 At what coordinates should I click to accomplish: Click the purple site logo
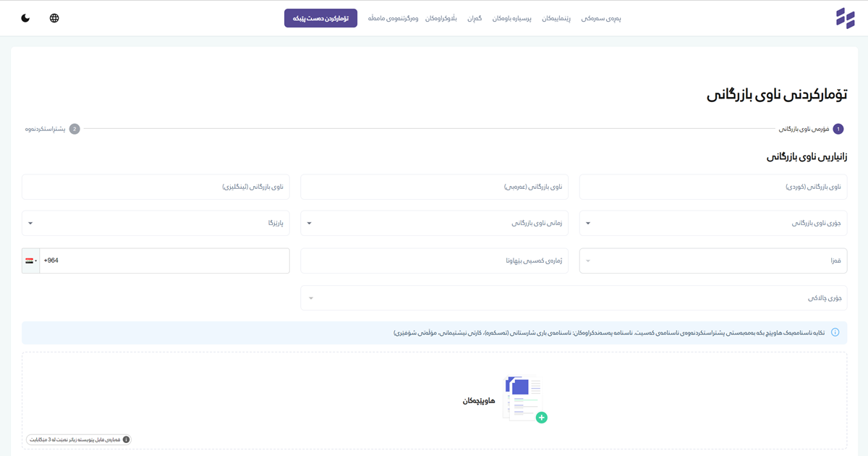tap(845, 18)
